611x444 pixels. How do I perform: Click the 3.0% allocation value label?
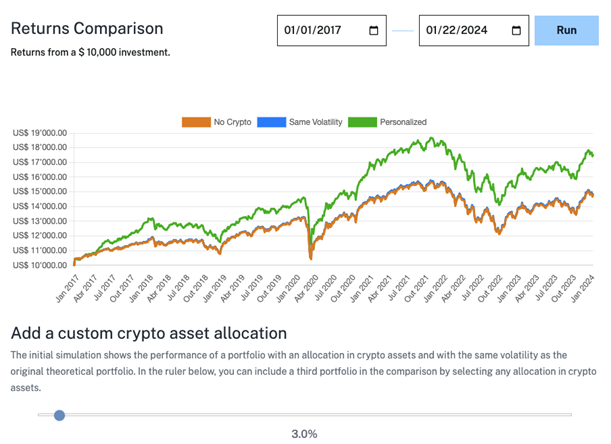pyautogui.click(x=304, y=434)
